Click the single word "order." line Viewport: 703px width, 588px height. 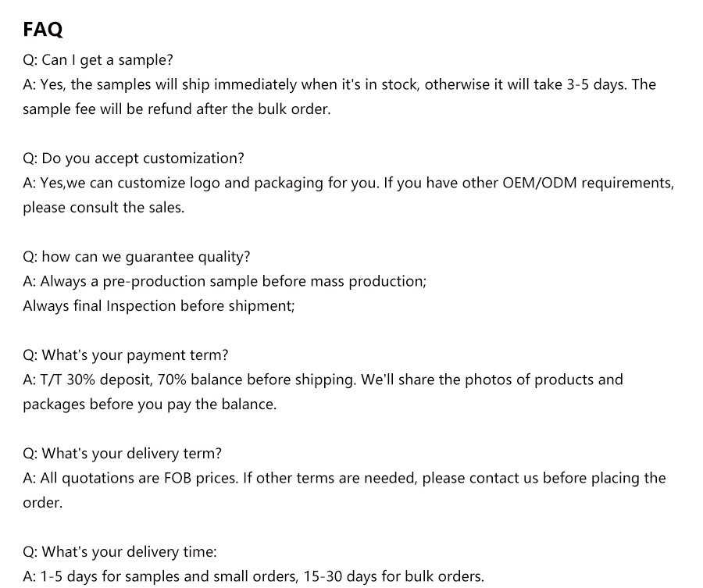pos(42,503)
